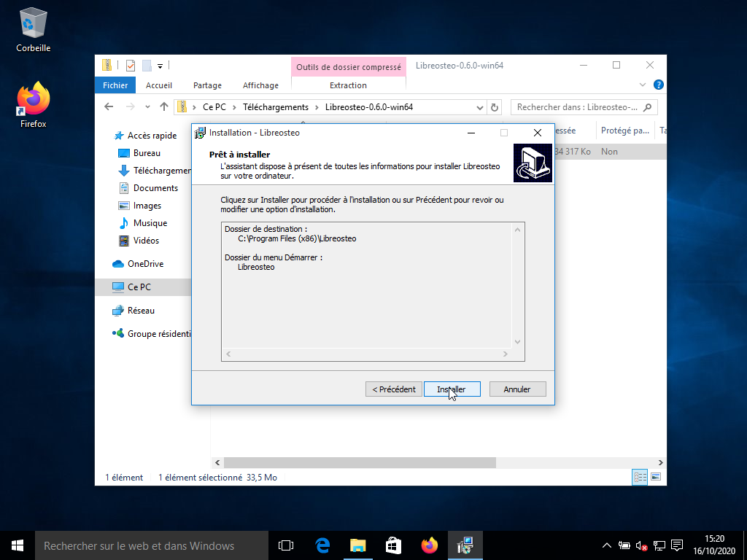Open the clock and date in taskbar
The image size is (747, 560).
tap(714, 545)
